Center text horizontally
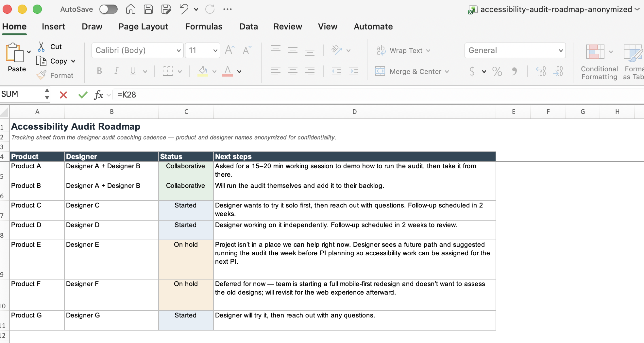 click(293, 71)
